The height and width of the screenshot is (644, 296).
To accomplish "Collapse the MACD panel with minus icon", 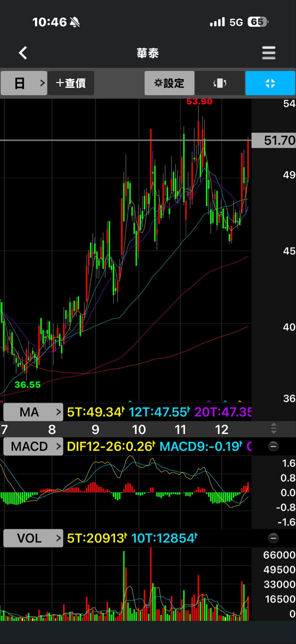I will click(x=273, y=446).
